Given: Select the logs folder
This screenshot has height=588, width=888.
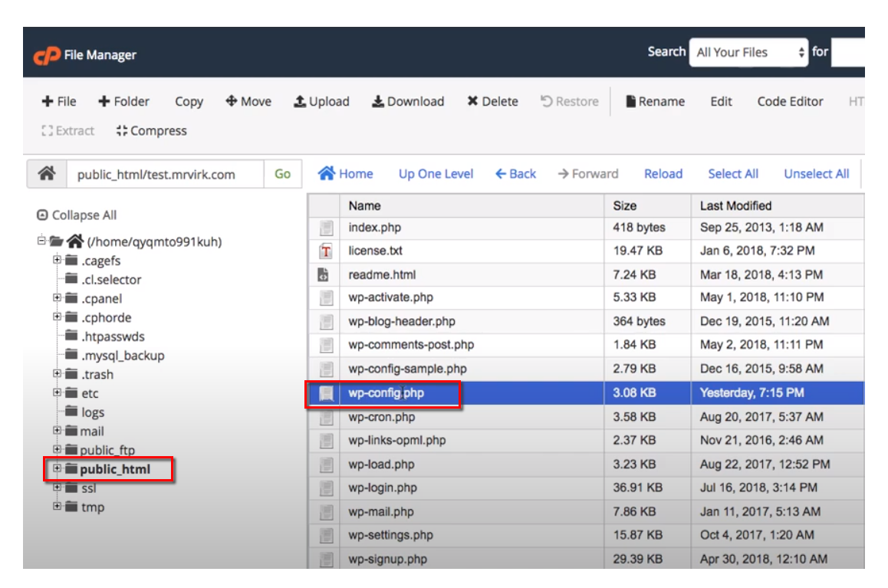Looking at the screenshot, I should click(x=85, y=412).
